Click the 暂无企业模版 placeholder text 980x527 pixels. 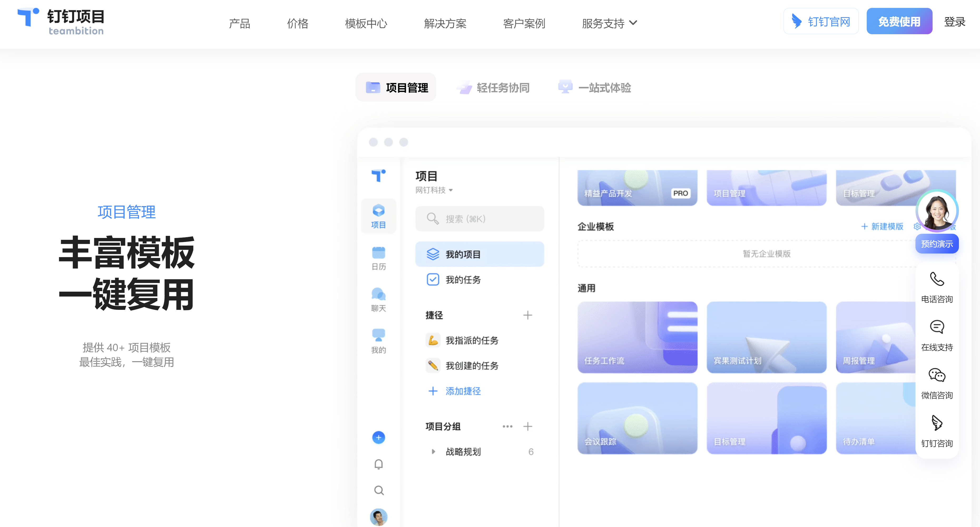(766, 253)
